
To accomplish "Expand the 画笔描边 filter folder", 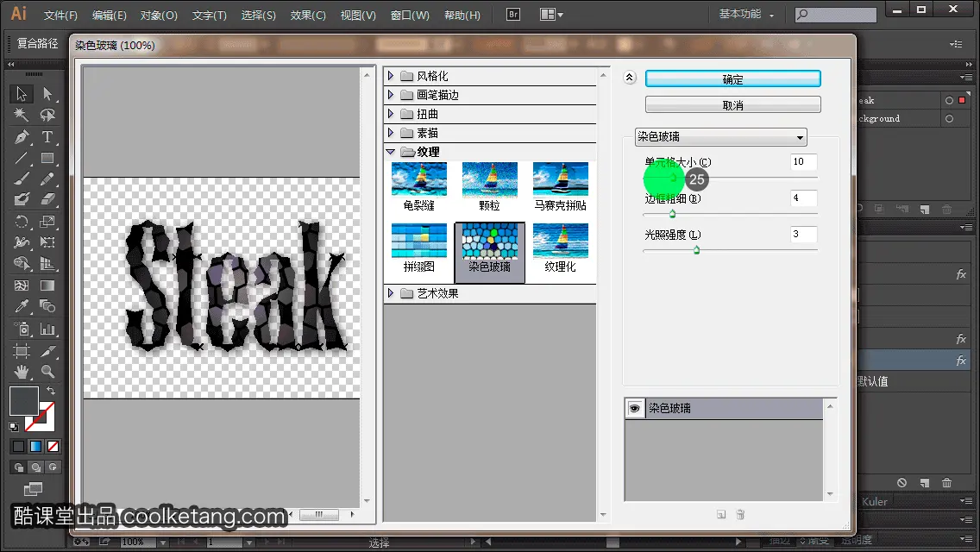I will pyautogui.click(x=391, y=94).
